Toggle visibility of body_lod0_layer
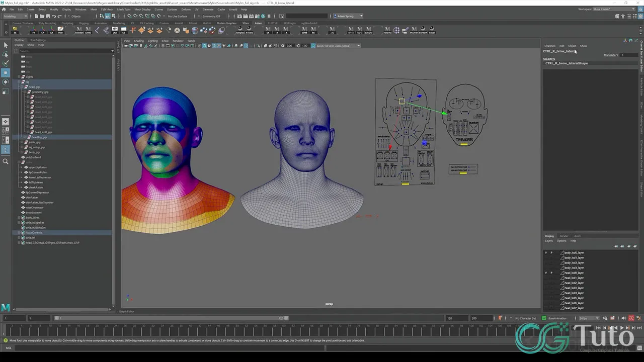644x362 pixels. 546,253
